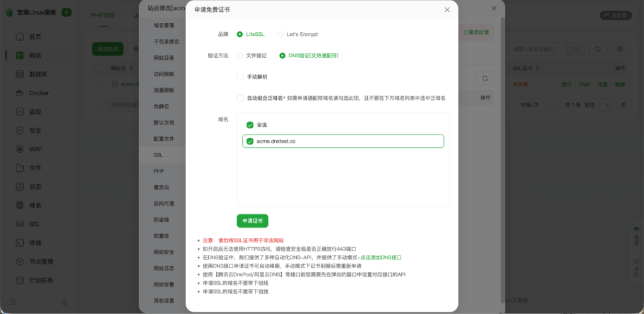Screen dimensions: 644x314
Task: Click the 申请证书 button
Action: point(253,221)
